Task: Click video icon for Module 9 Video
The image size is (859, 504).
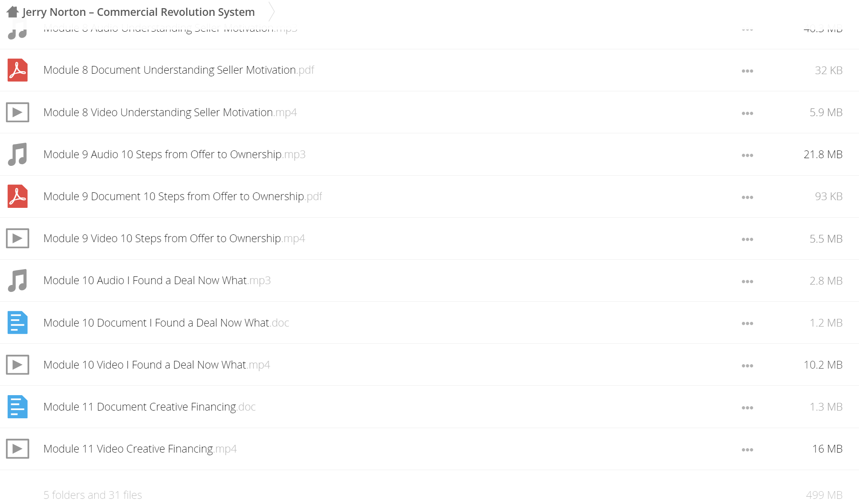Action: pos(18,238)
